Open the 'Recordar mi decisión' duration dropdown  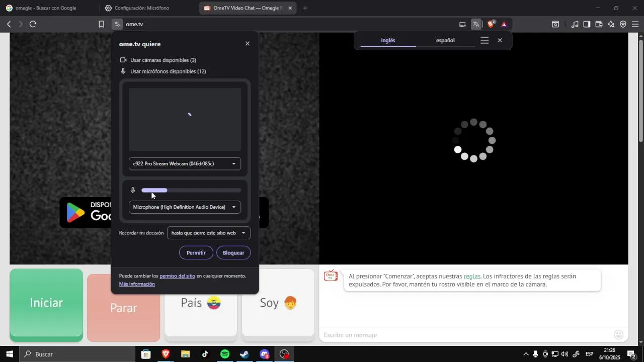208,233
